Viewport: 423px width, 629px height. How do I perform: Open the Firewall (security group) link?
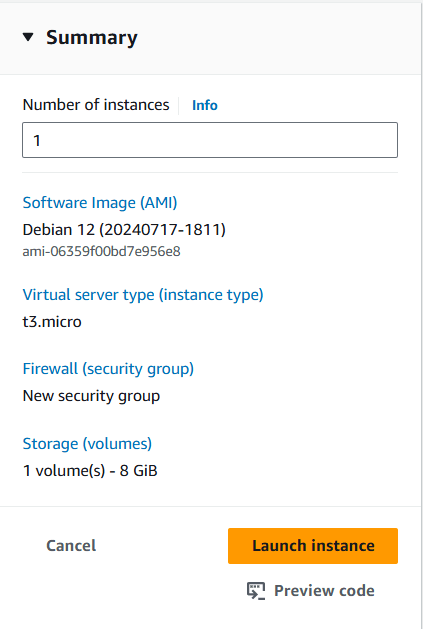click(108, 369)
